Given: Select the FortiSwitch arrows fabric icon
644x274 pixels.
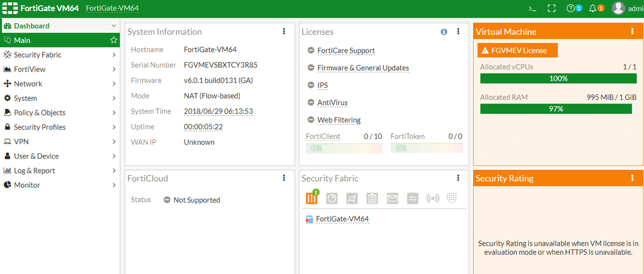Looking at the screenshot, I should 412,198.
